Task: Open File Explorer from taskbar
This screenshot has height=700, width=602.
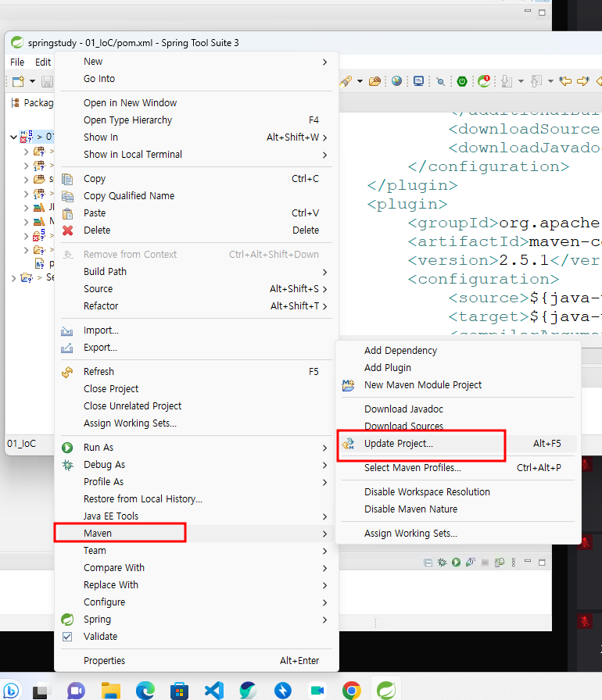Action: (111, 690)
